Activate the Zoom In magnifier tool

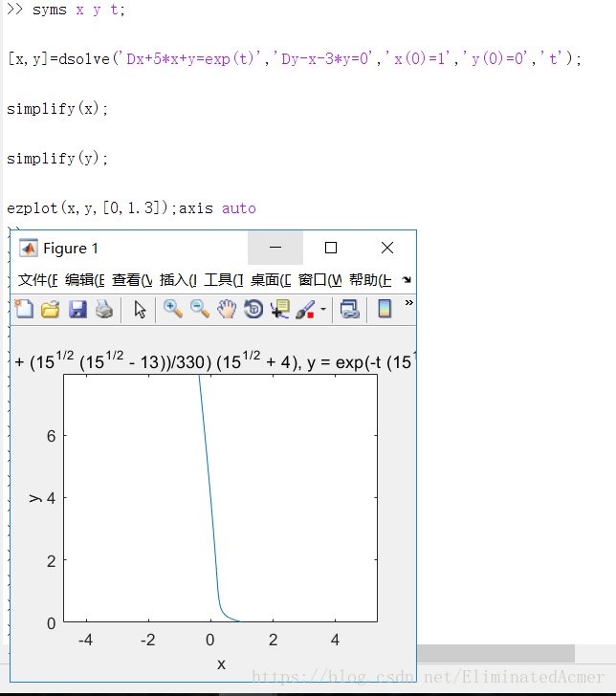[173, 309]
